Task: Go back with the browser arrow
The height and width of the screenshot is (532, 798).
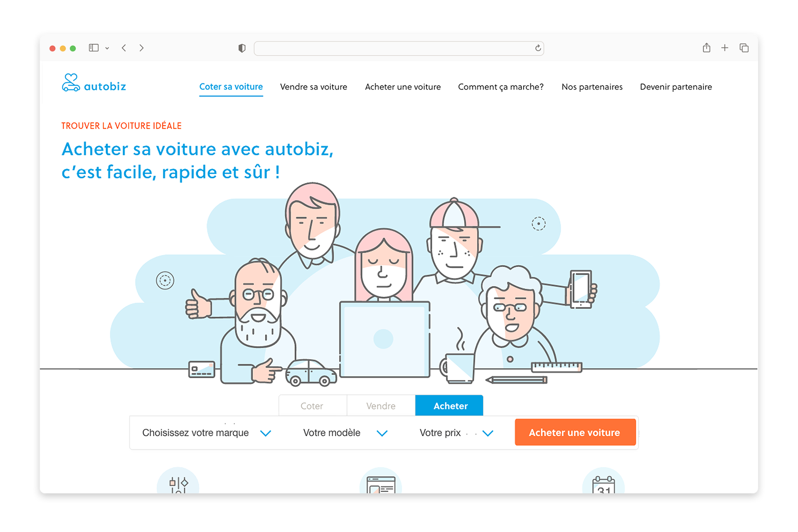Action: [x=124, y=48]
